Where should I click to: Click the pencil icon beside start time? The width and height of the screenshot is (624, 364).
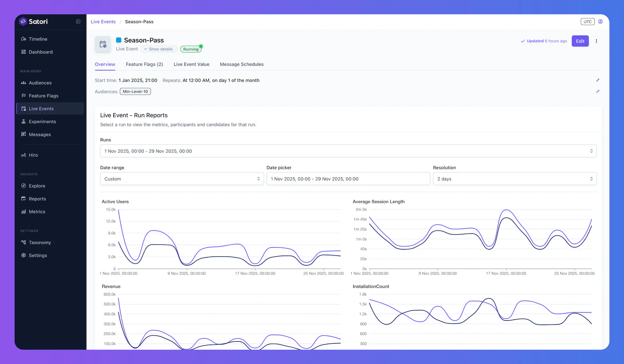pyautogui.click(x=598, y=80)
